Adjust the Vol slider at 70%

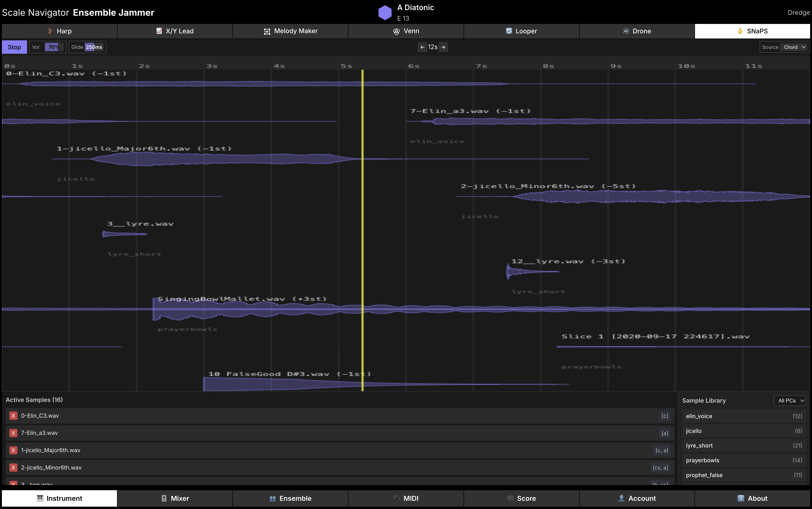(54, 47)
